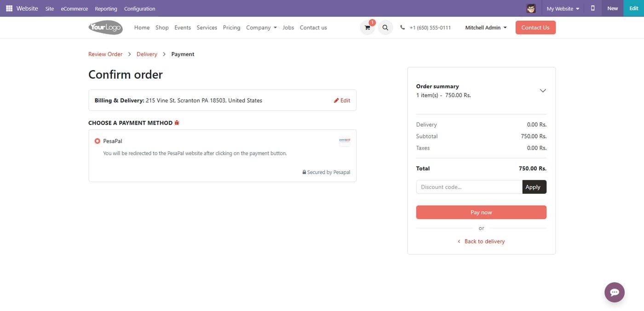Go to the Home page link
This screenshot has width=644, height=311.
pos(142,28)
